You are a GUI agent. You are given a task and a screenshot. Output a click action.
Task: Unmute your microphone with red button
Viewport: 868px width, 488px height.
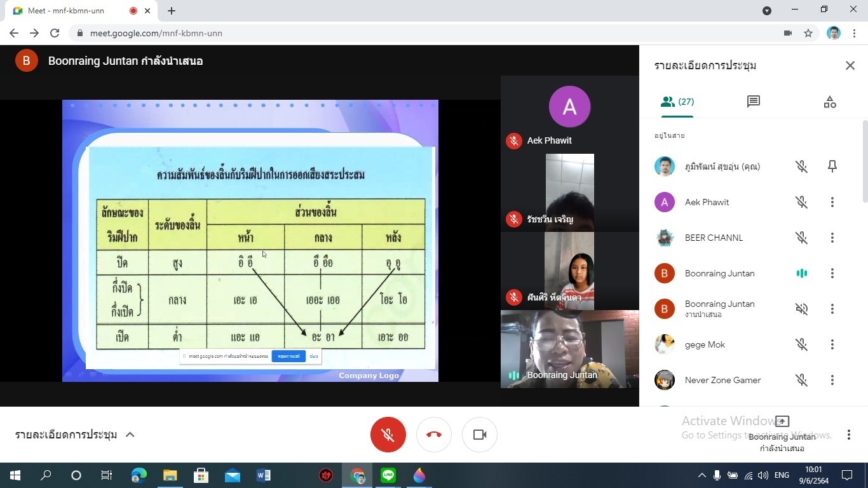[388, 435]
